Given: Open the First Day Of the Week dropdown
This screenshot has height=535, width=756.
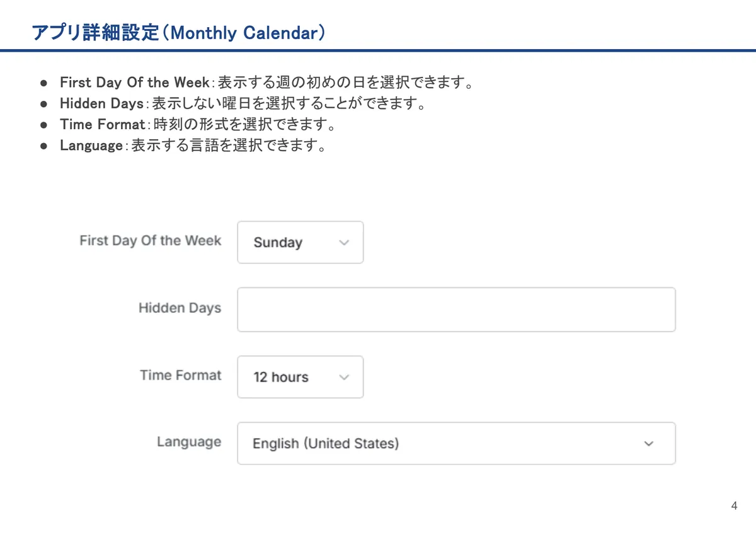Looking at the screenshot, I should click(x=301, y=242).
